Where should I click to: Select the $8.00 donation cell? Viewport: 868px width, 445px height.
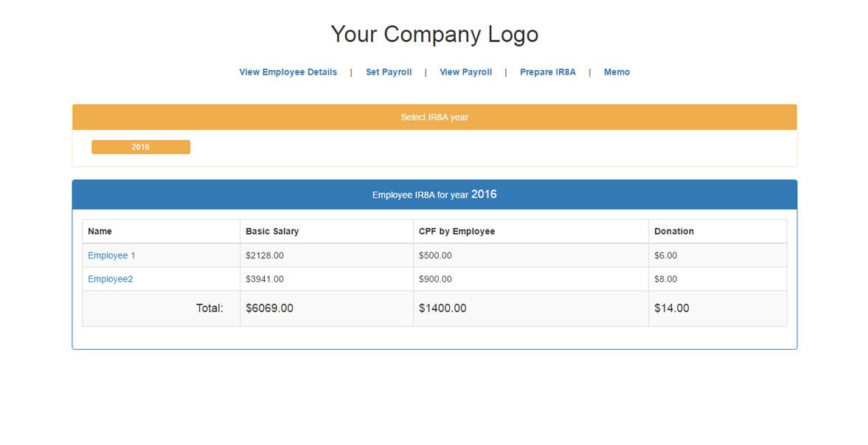coord(718,279)
